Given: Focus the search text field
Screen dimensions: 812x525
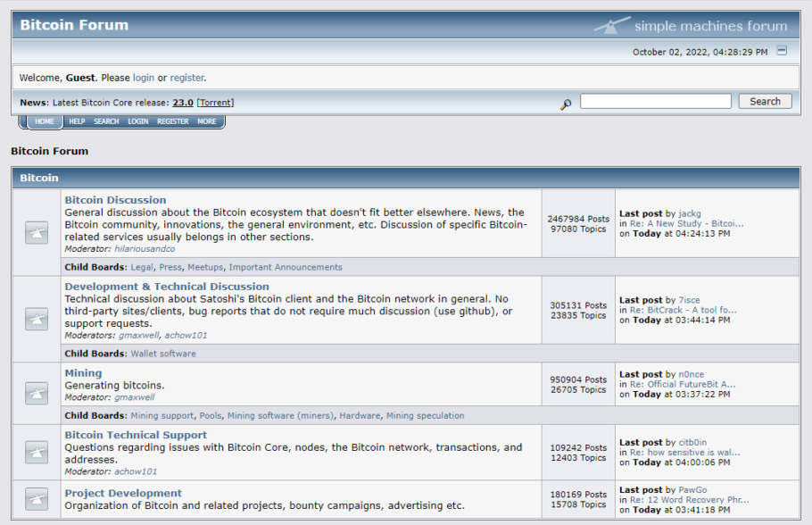Looking at the screenshot, I should tap(656, 101).
